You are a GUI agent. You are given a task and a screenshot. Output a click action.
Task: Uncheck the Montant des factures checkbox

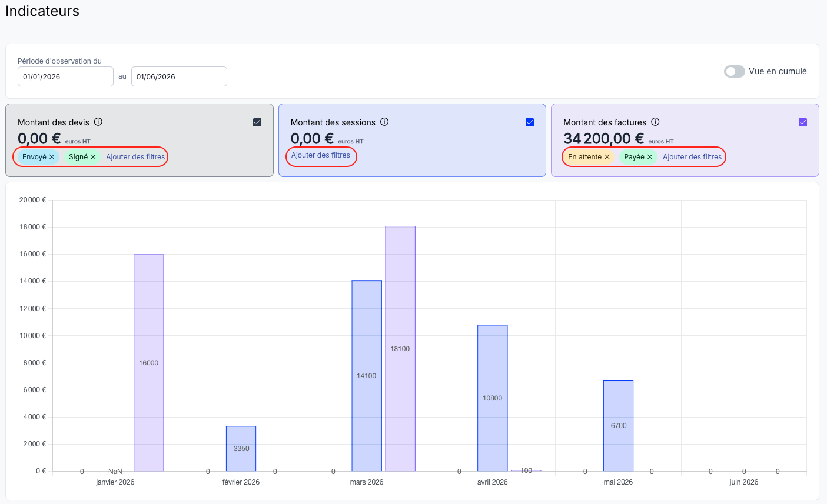tap(803, 122)
